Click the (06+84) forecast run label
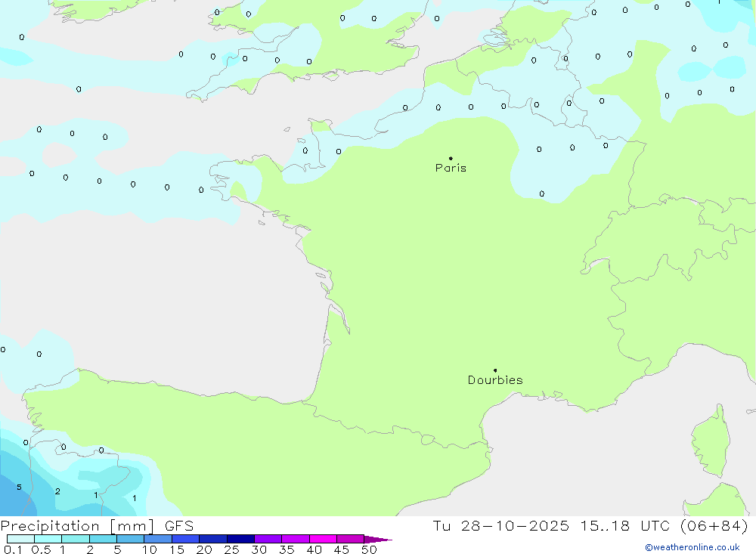Image resolution: width=756 pixels, height=554 pixels. point(714,526)
